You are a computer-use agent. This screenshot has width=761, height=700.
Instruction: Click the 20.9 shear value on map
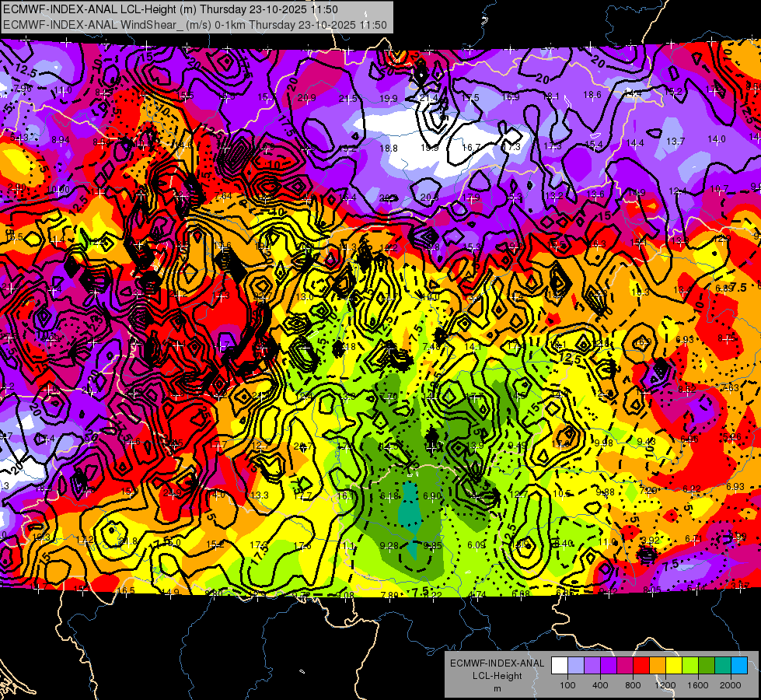[x=307, y=98]
